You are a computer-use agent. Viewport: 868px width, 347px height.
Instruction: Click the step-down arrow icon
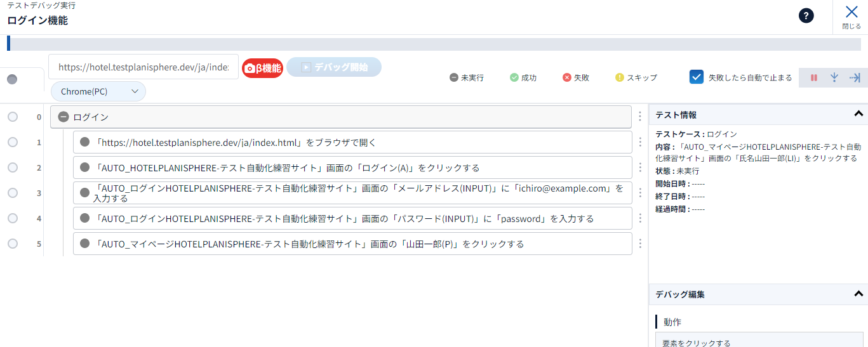click(x=834, y=77)
